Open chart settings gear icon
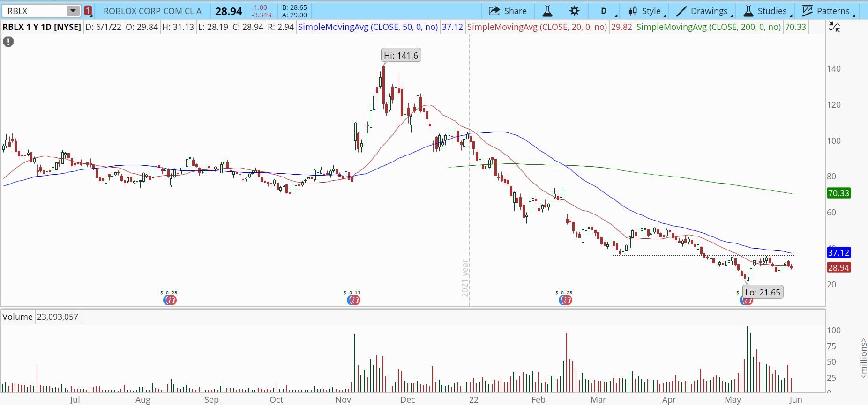 (574, 11)
